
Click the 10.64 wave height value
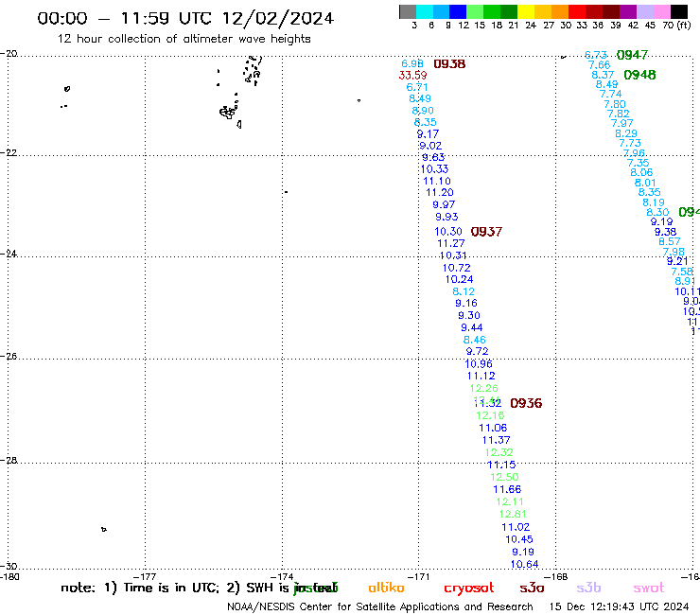point(524,564)
